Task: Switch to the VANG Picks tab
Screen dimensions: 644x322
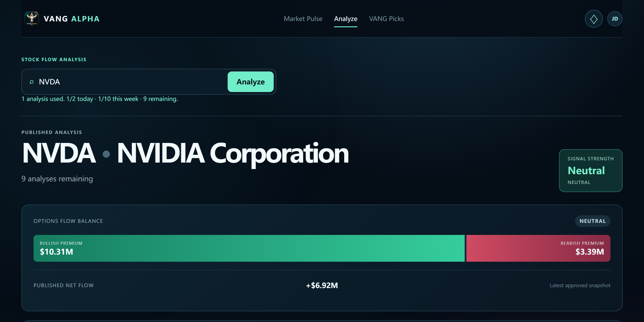Action: [x=386, y=19]
